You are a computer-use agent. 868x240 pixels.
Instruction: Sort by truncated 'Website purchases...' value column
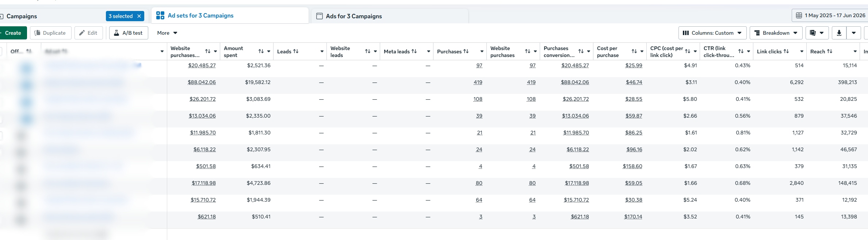click(x=208, y=52)
